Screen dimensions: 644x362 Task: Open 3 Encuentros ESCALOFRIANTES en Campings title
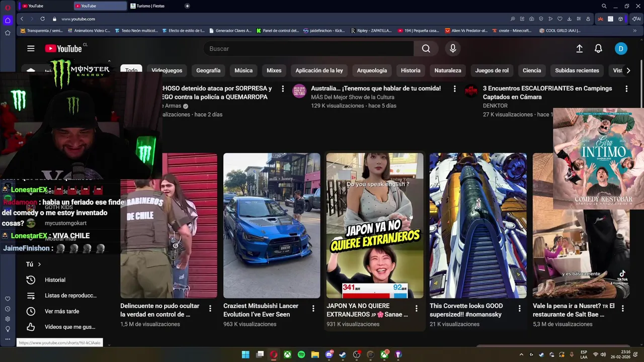pos(547,93)
